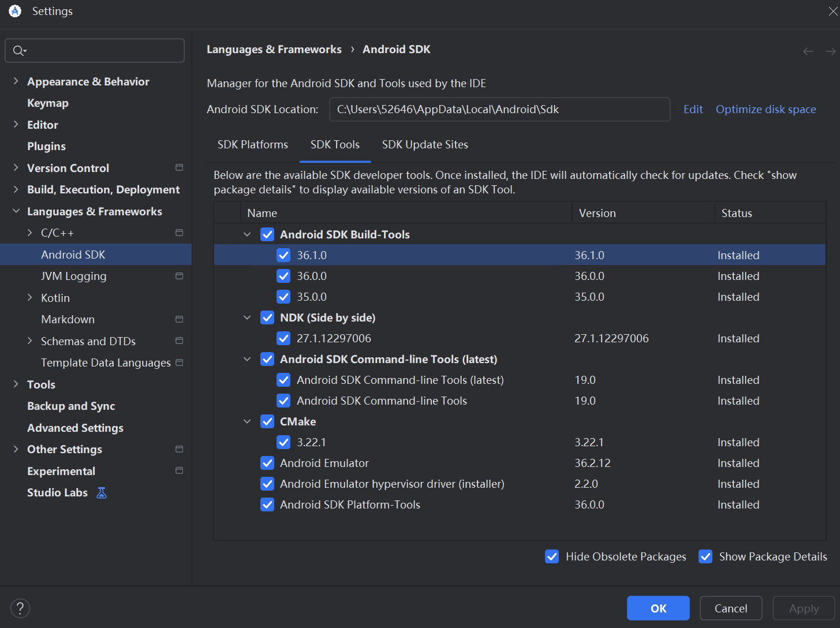Uncheck NDK 27.1.12297006 checkbox
This screenshot has width=840, height=628.
(x=283, y=338)
